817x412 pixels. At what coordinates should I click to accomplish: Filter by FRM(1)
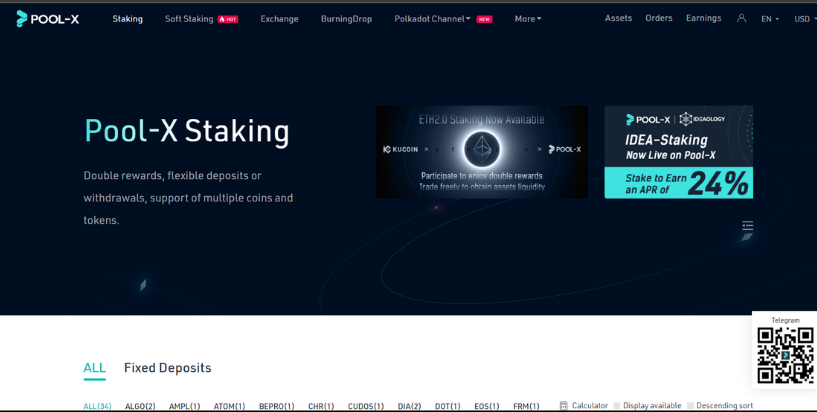coord(526,406)
